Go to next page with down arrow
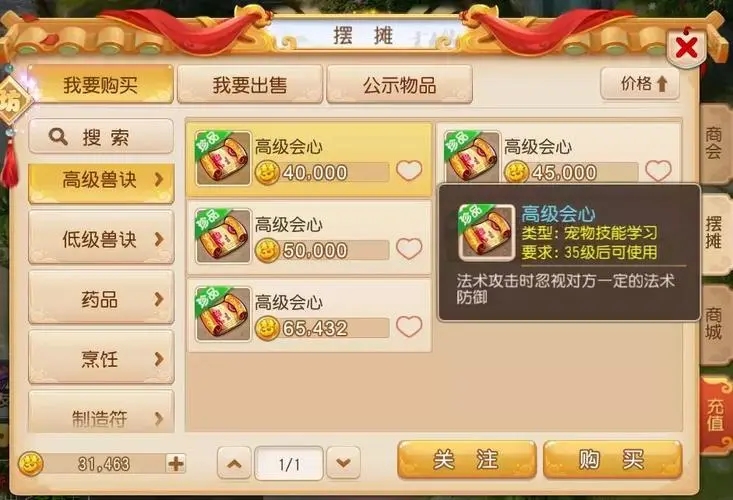 click(x=343, y=463)
